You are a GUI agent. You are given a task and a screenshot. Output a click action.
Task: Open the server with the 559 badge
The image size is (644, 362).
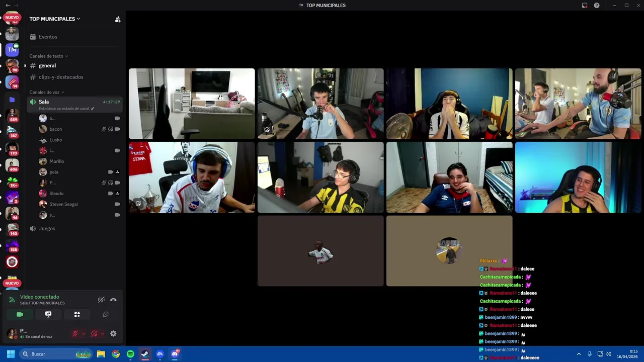(x=12, y=116)
